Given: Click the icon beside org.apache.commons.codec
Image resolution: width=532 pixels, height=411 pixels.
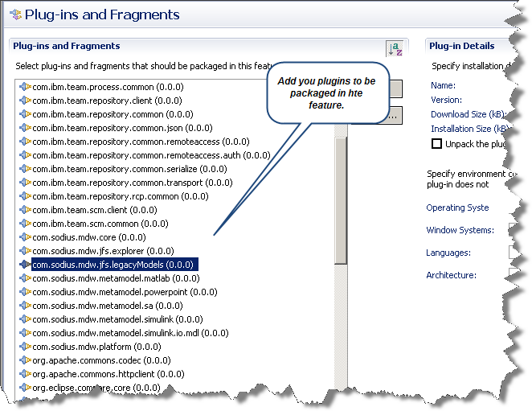Looking at the screenshot, I should 25,360.
